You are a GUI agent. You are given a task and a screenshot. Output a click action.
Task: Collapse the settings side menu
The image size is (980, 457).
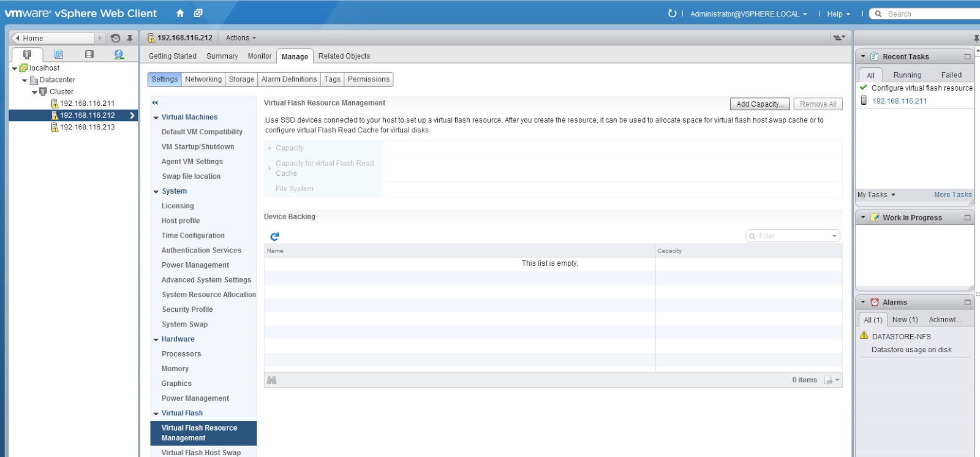click(155, 103)
